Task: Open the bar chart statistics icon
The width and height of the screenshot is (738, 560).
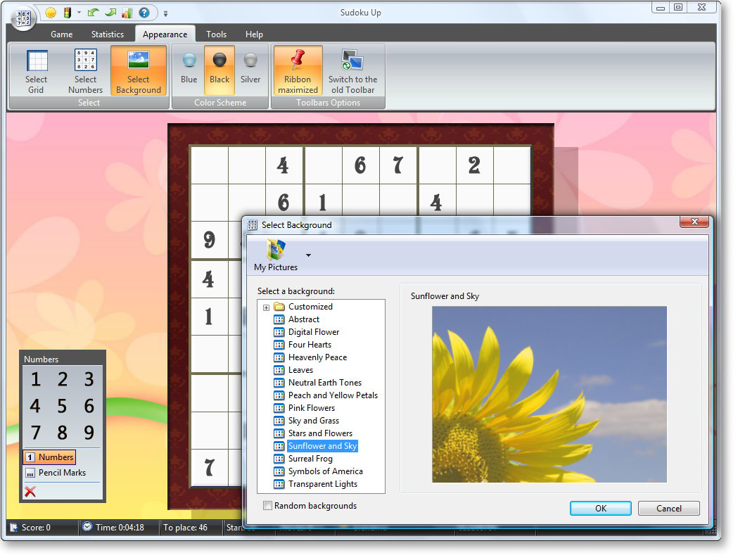Action: (127, 13)
